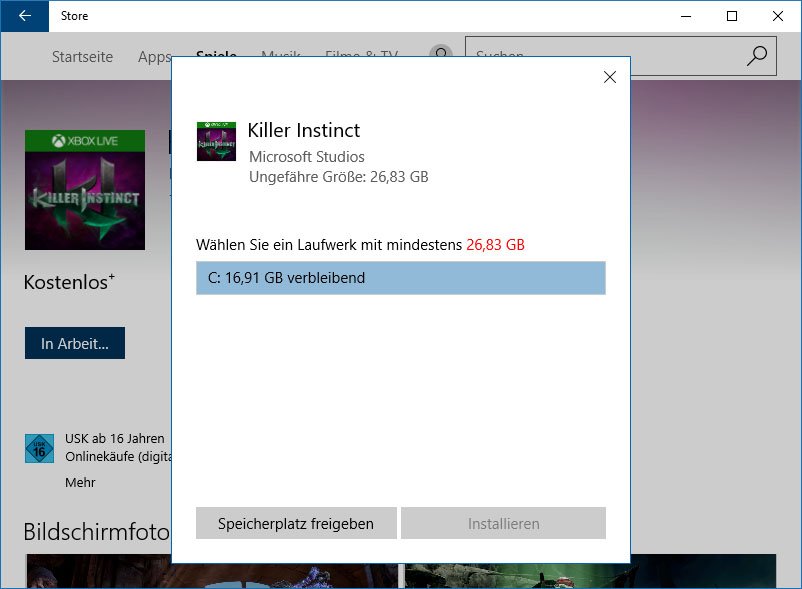Screen dimensions: 802x589
Task: Close the Store window
Action: [x=778, y=16]
